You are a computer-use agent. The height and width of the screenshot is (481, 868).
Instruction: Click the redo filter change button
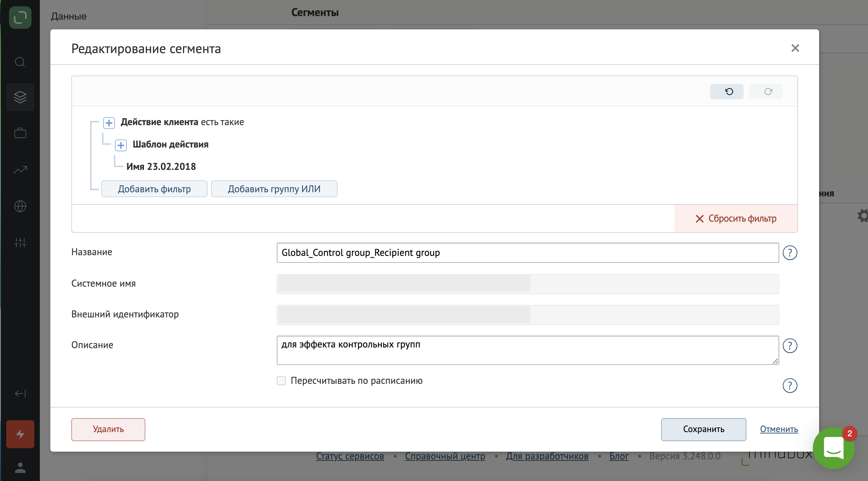coord(766,92)
